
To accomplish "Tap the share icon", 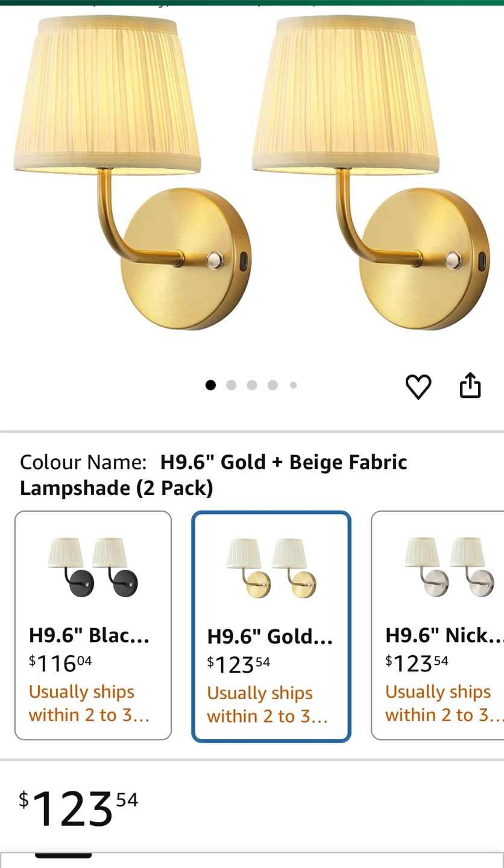I will click(470, 386).
